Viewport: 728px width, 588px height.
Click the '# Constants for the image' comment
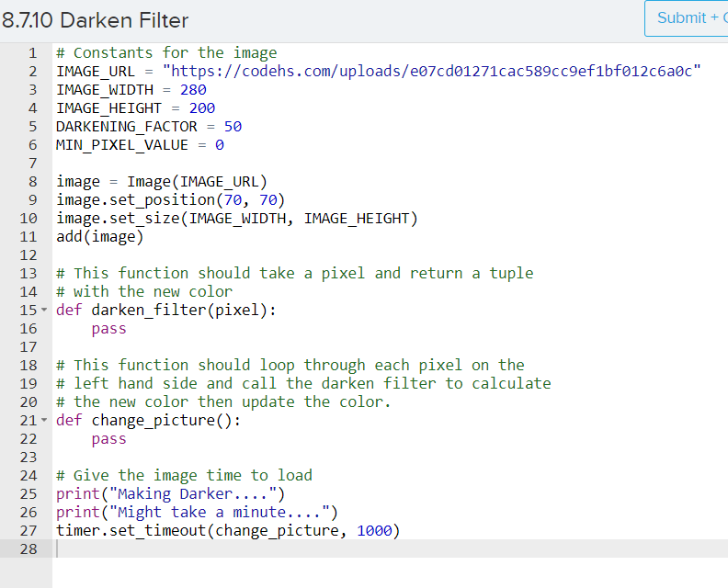coord(166,53)
